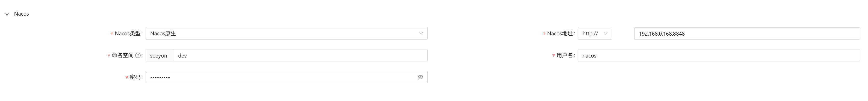This screenshot has height=101, width=868.
Task: Focus the namespace field containing dev
Action: [x=300, y=55]
